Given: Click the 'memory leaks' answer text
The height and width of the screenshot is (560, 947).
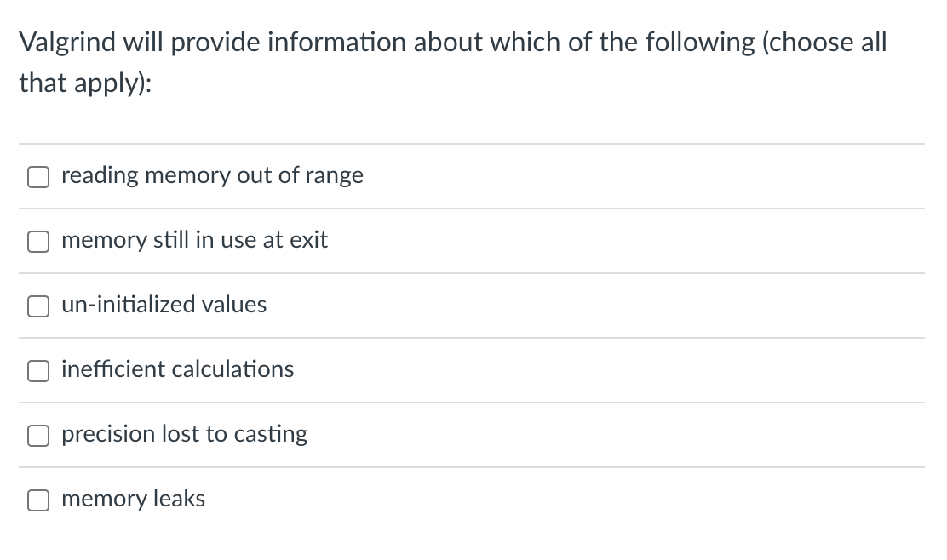Looking at the screenshot, I should [133, 499].
